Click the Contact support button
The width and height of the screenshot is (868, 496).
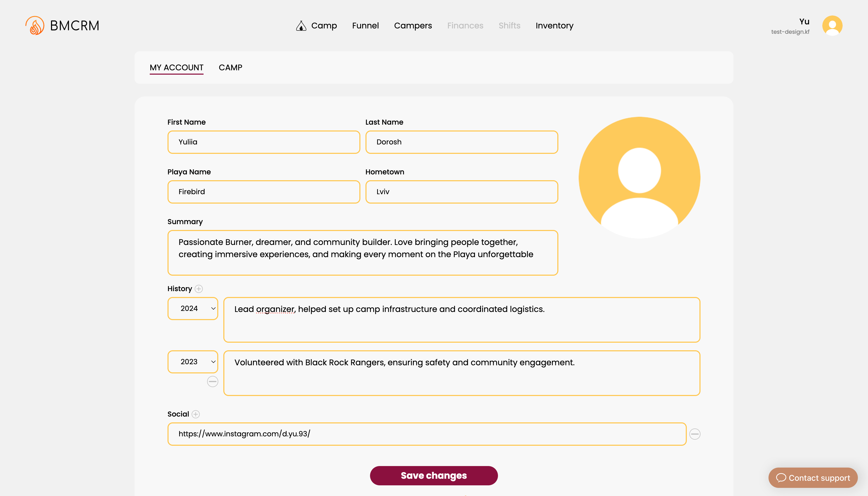tap(813, 478)
